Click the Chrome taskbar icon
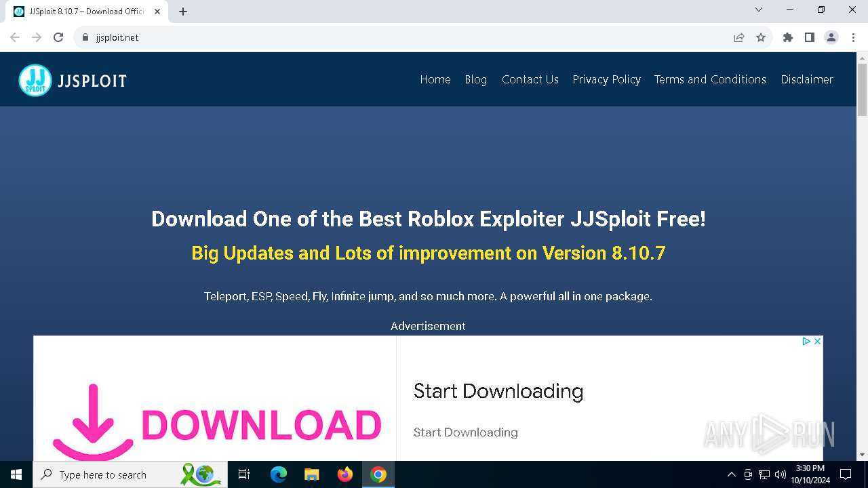The image size is (868, 488). (378, 474)
